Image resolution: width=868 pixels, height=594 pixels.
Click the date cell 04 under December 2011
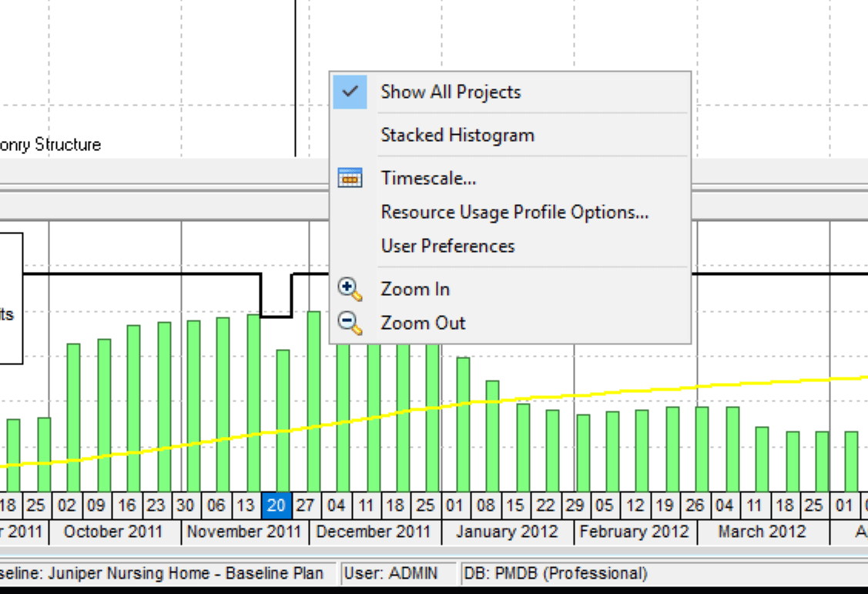(337, 506)
